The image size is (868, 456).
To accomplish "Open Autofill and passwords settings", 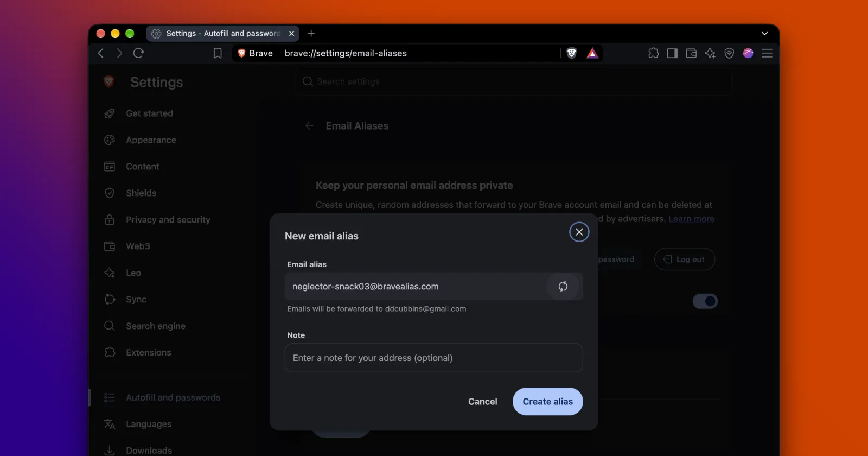I will 173,398.
